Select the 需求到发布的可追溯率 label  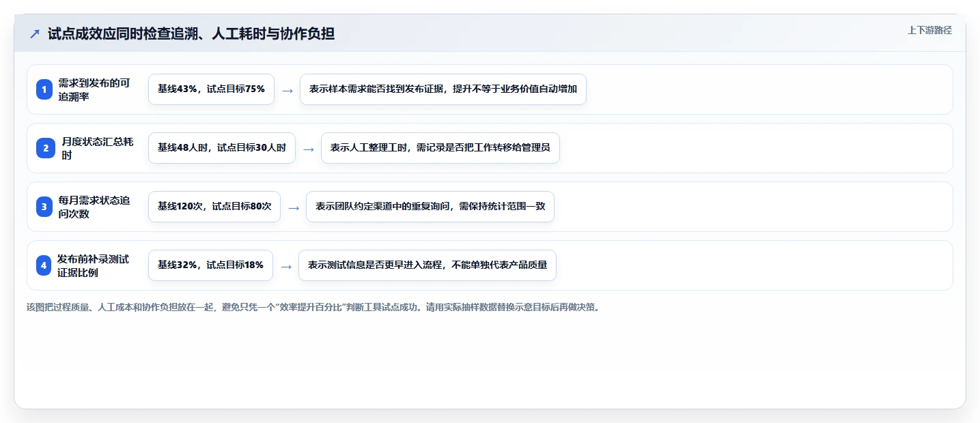[94, 89]
